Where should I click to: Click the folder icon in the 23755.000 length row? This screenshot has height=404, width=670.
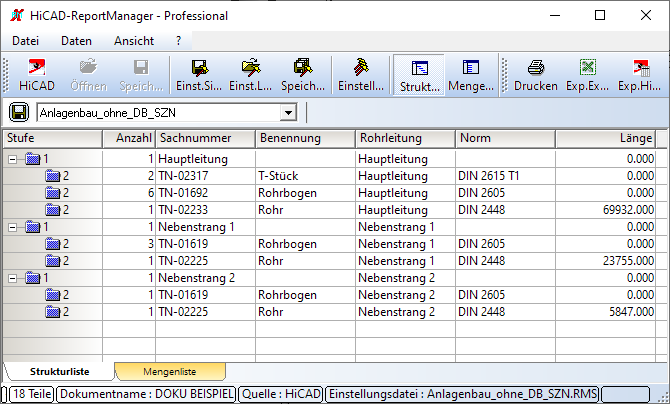tap(53, 261)
